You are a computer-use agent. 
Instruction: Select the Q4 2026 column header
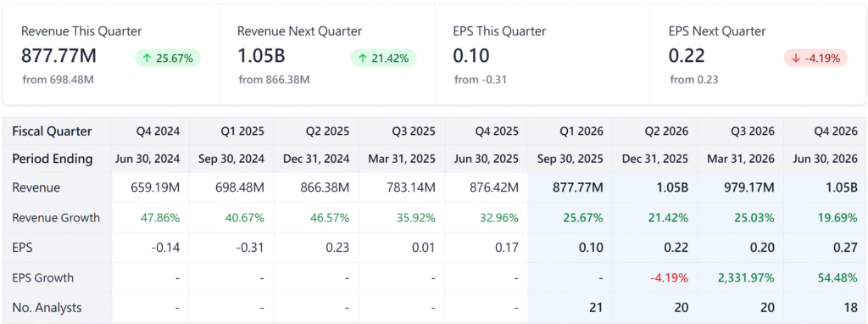837,131
